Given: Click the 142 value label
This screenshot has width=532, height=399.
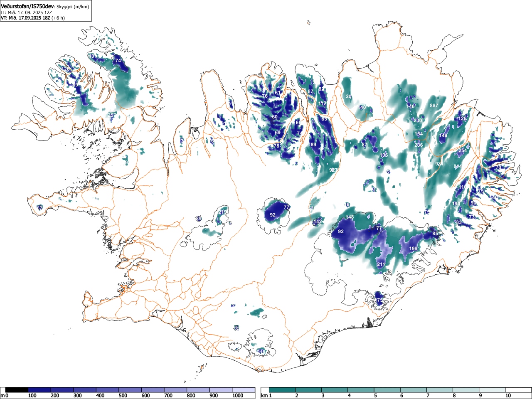Looking at the screenshot, I should click(x=318, y=222).
